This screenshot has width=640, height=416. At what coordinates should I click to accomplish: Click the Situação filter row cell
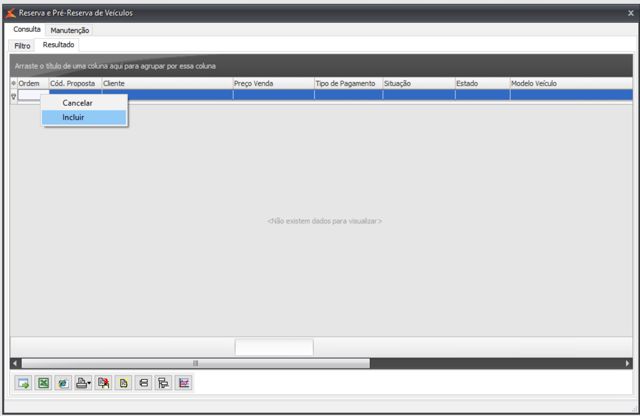[x=419, y=95]
